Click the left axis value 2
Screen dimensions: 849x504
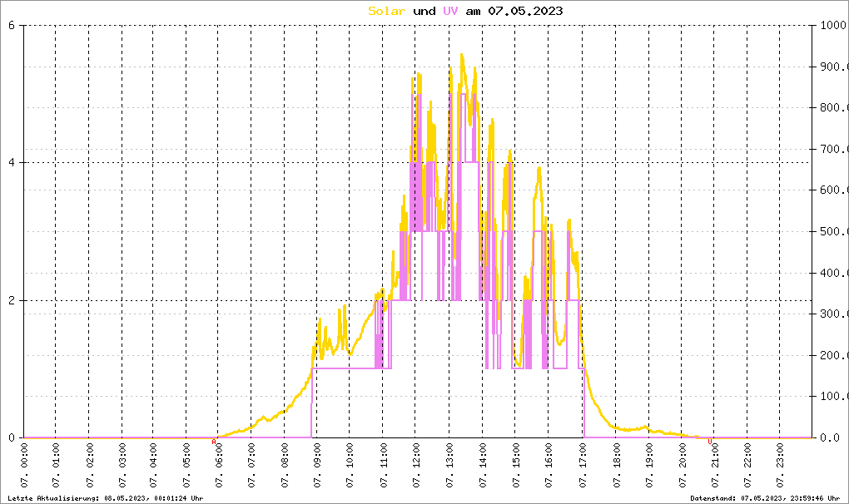pos(11,300)
